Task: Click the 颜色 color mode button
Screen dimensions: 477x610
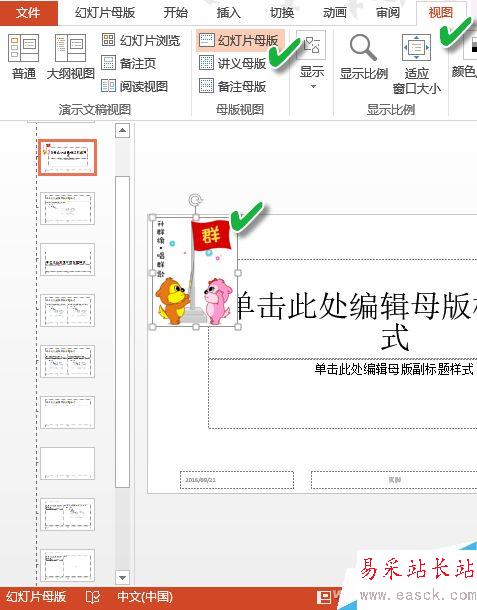Action: pos(465,57)
